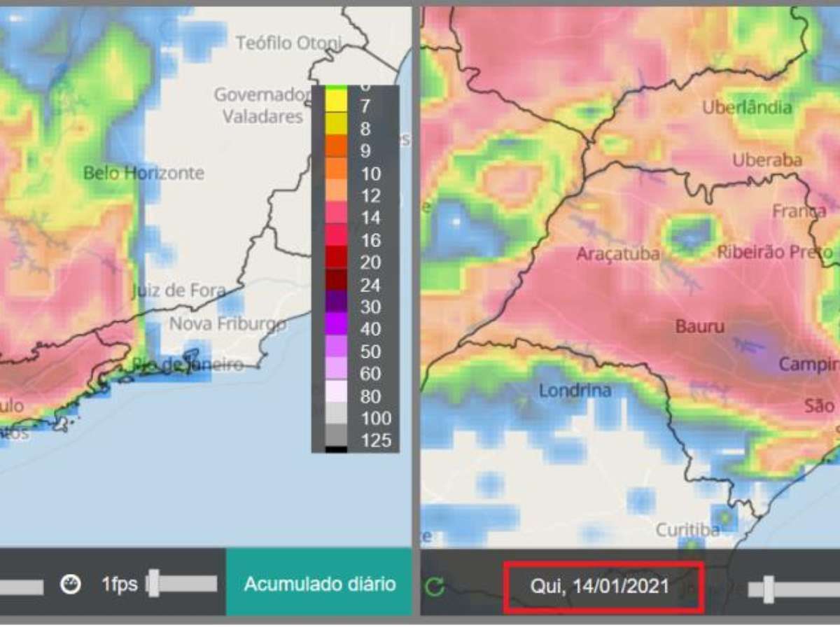Viewport: 840px width, 630px height.
Task: Select the dark red 24 legend swatch
Action: [335, 284]
